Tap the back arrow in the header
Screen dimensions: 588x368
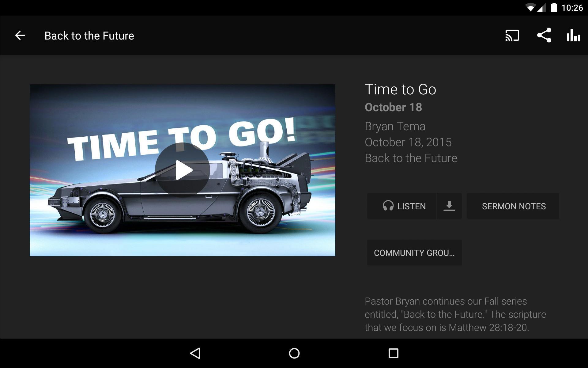tap(20, 36)
